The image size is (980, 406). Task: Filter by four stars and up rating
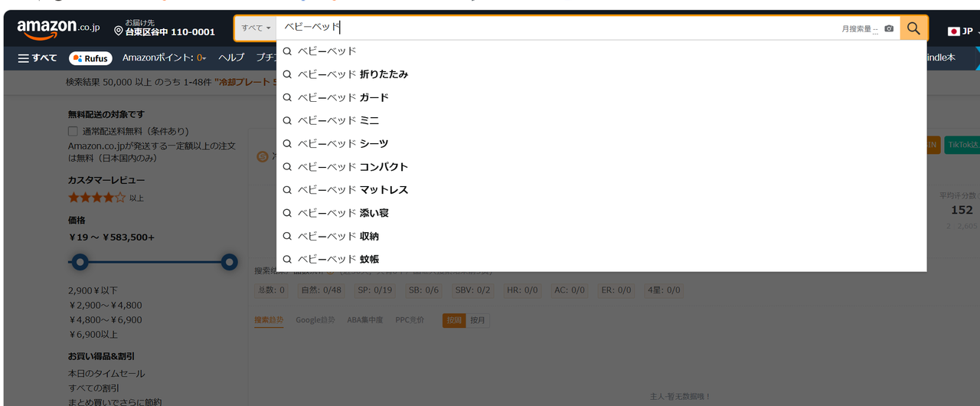coord(106,197)
